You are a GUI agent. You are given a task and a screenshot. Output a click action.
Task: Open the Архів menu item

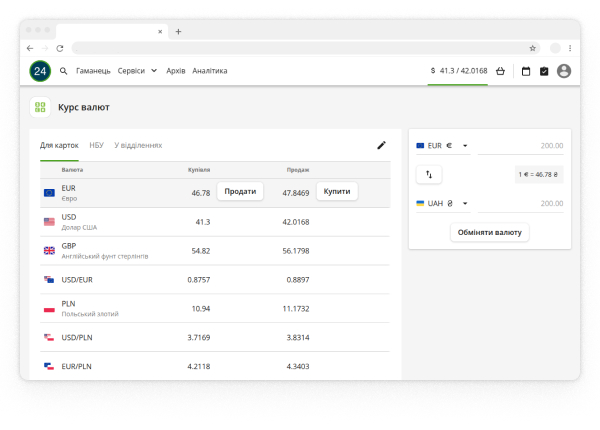(x=176, y=71)
